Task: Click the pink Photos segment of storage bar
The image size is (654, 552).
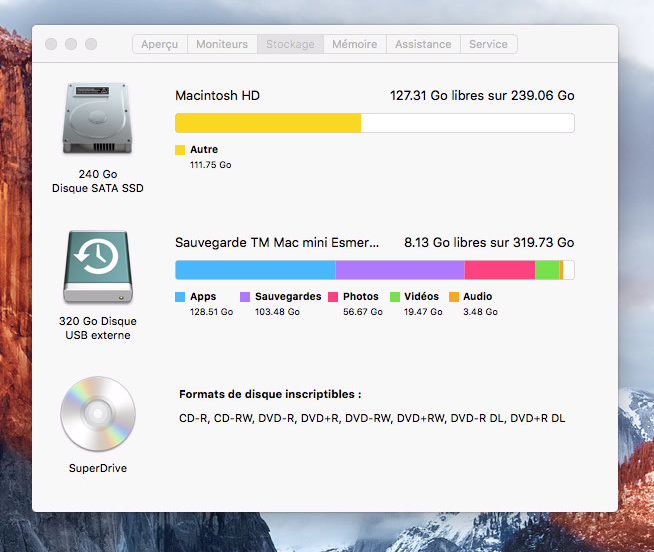Action: coord(499,270)
